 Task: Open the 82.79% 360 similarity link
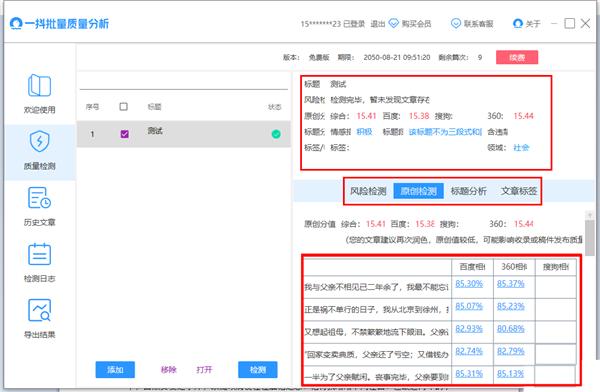coord(510,351)
